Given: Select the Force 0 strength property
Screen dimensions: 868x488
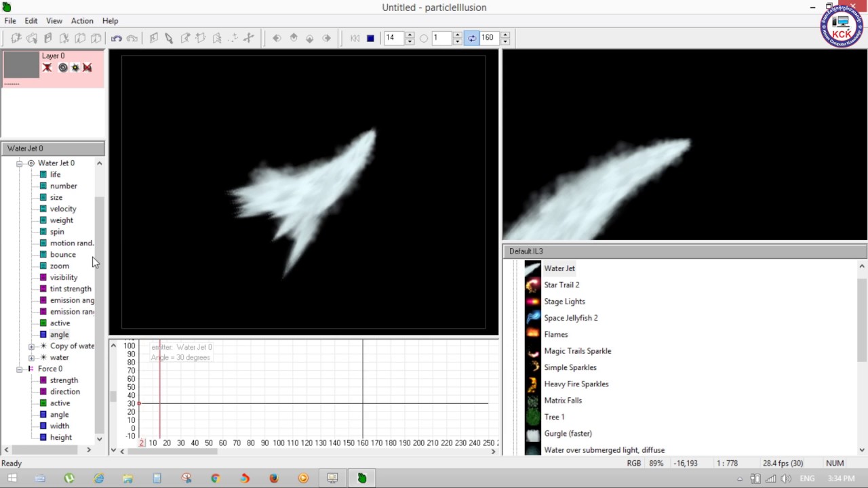Looking at the screenshot, I should coord(64,380).
